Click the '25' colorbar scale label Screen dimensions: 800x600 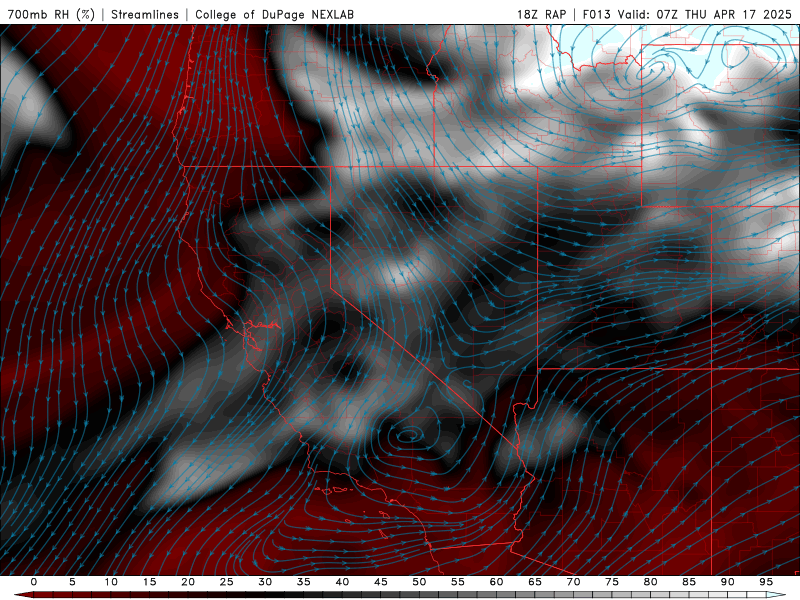click(227, 582)
